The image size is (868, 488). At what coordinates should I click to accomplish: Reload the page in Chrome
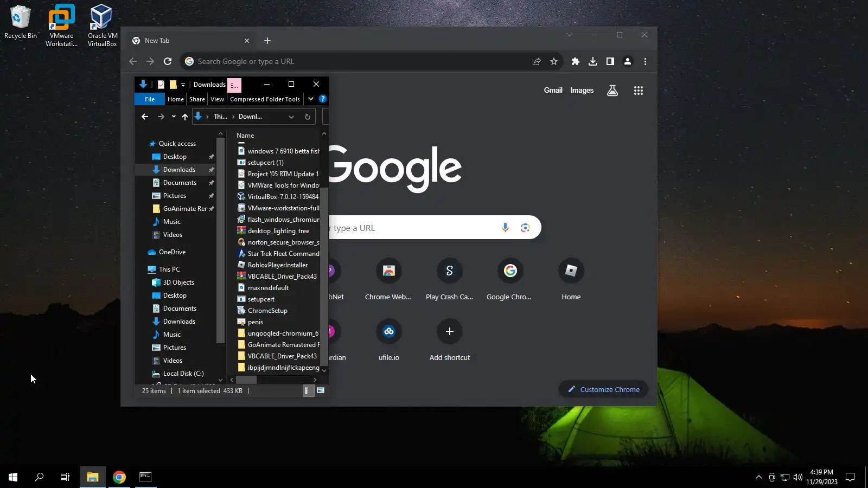pos(168,61)
